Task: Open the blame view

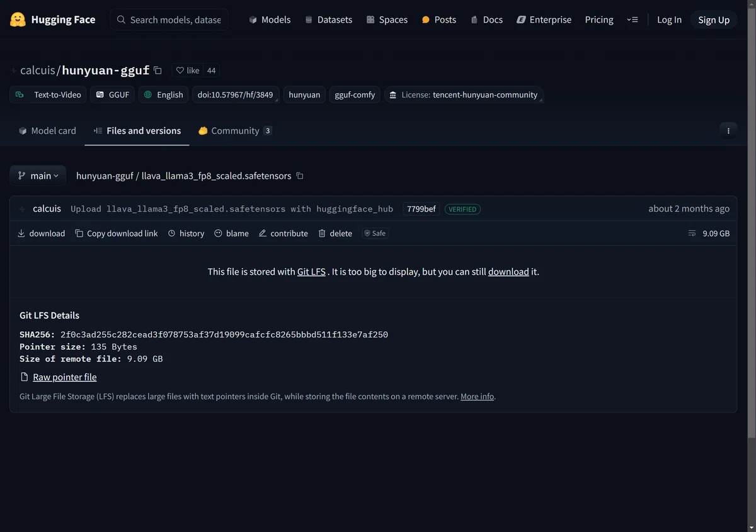Action: click(x=231, y=233)
